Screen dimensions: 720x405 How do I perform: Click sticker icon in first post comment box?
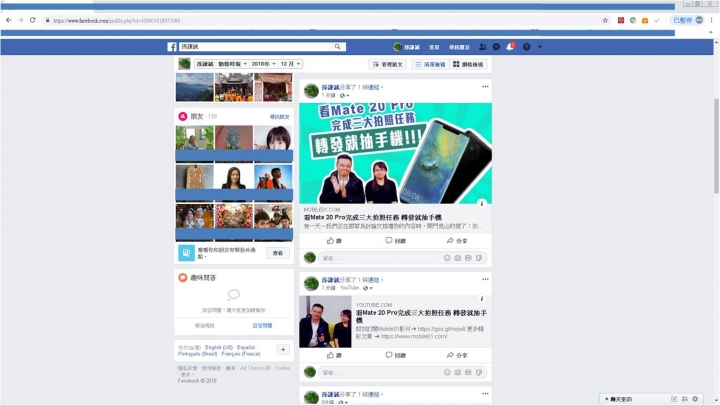click(479, 258)
